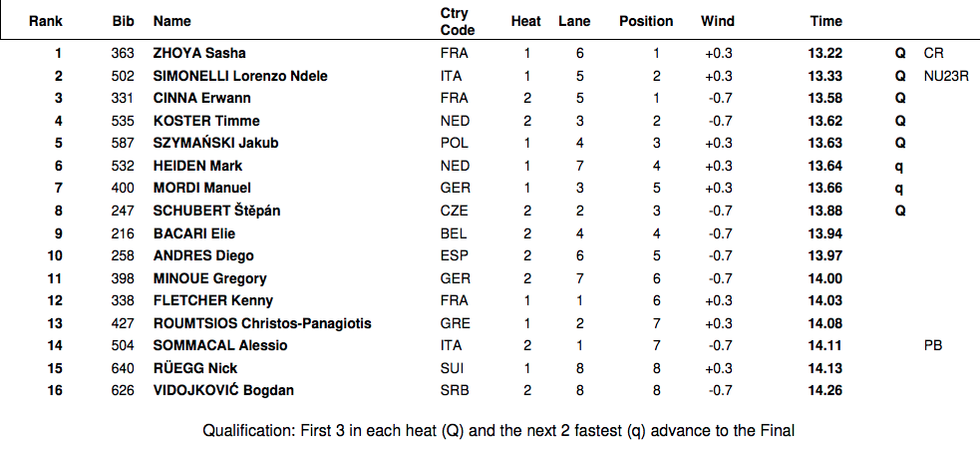This screenshot has width=980, height=449.
Task: Click the PB label for SOMMACAL Alessio
Action: (x=933, y=345)
